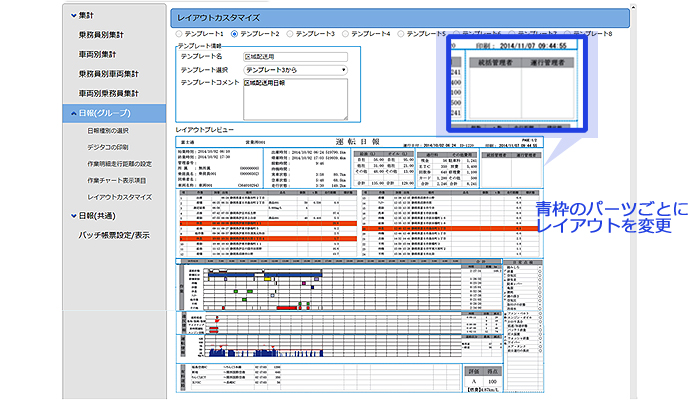Click the テンプレートコメント text area

(x=296, y=100)
